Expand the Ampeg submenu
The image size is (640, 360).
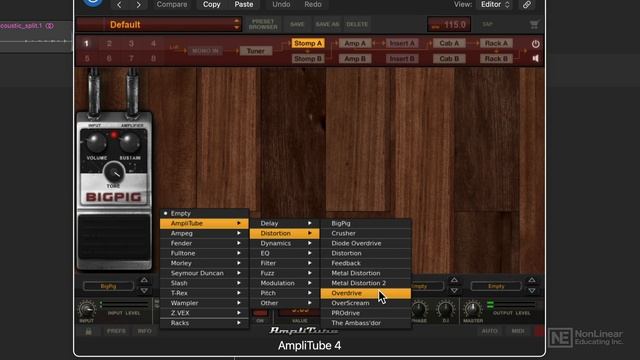pyautogui.click(x=204, y=233)
